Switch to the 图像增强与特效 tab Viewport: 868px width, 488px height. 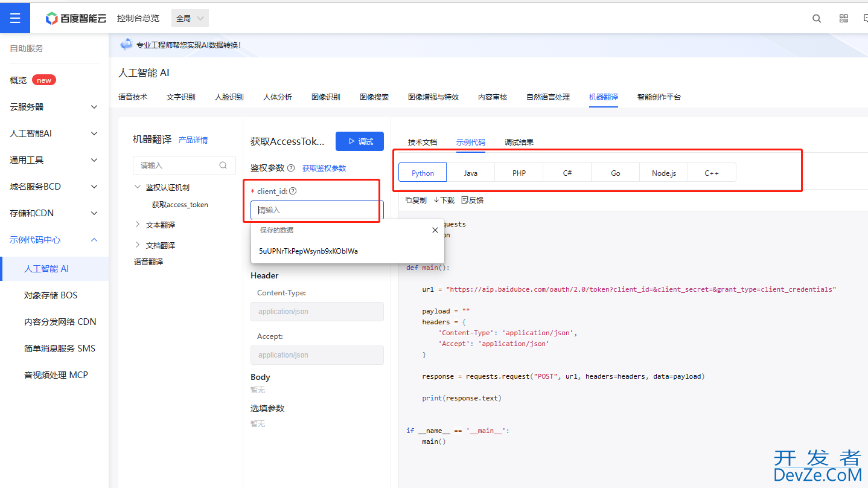(433, 97)
